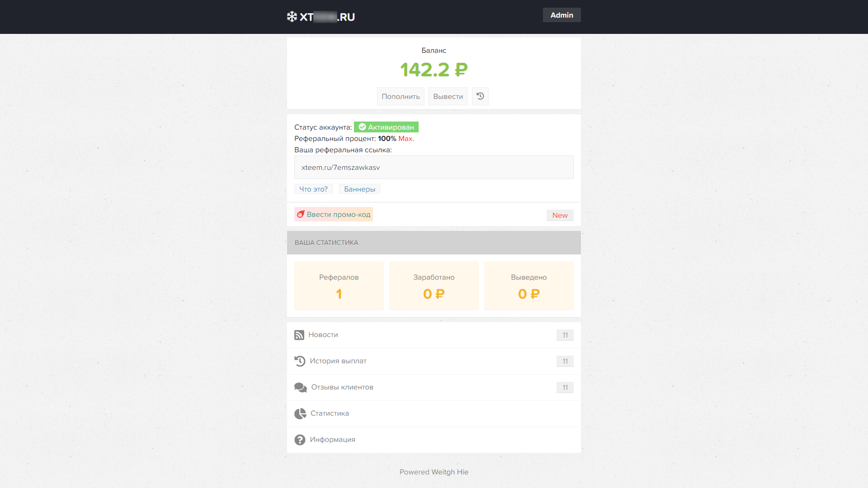
Task: Click the Рефералов statistics card
Action: (x=339, y=286)
